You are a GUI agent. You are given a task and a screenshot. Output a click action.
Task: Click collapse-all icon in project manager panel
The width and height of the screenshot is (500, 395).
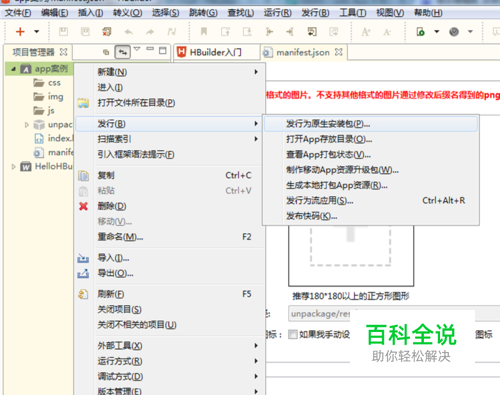coord(106,52)
